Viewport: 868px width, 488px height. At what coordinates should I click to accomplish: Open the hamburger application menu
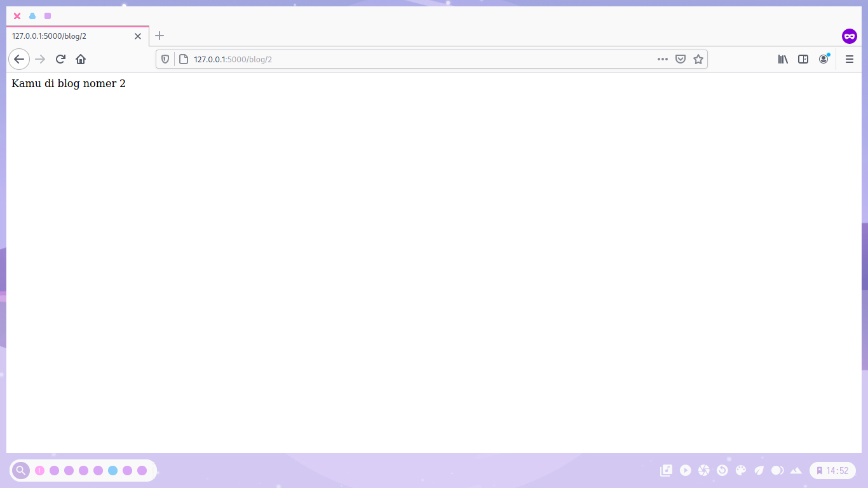click(850, 59)
